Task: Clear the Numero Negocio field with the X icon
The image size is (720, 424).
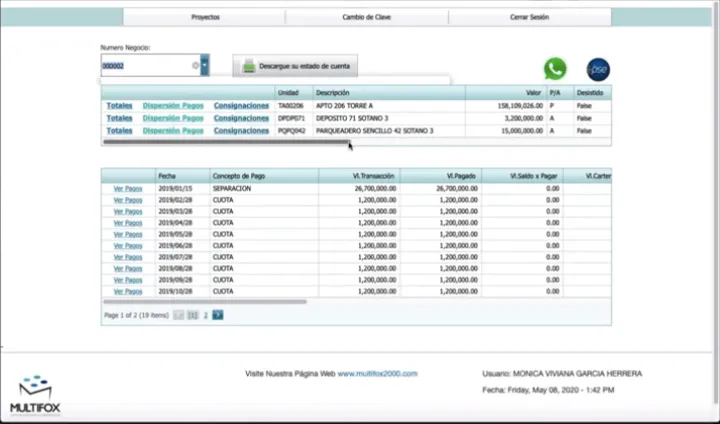Action: click(195, 66)
